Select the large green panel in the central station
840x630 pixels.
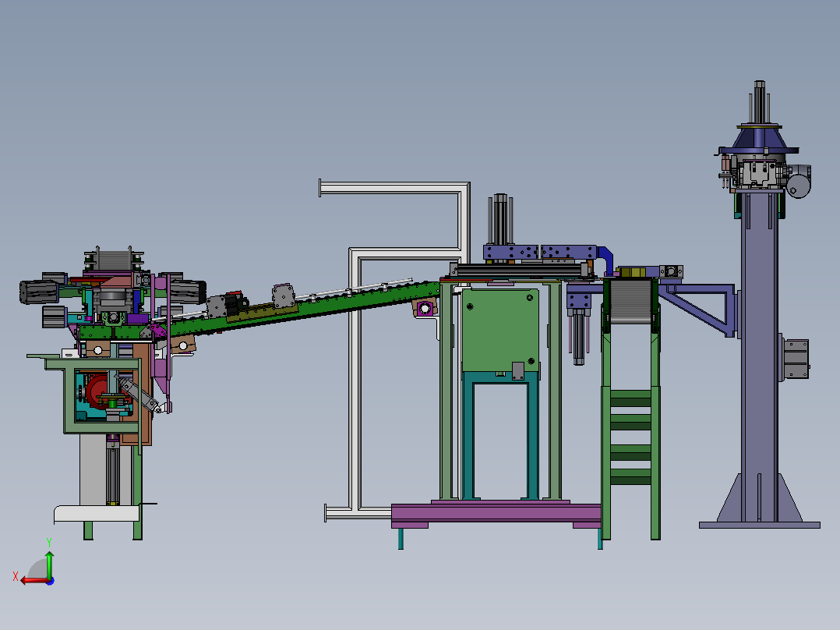[x=500, y=331]
